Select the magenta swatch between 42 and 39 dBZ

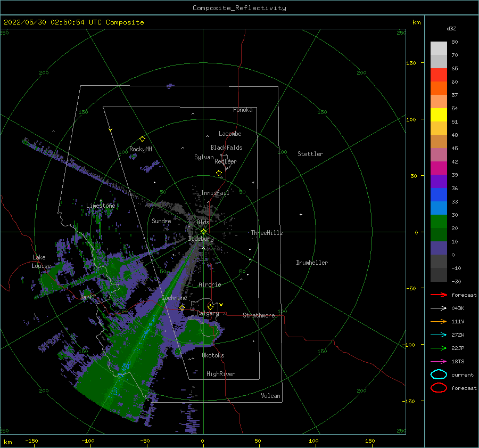tap(439, 168)
